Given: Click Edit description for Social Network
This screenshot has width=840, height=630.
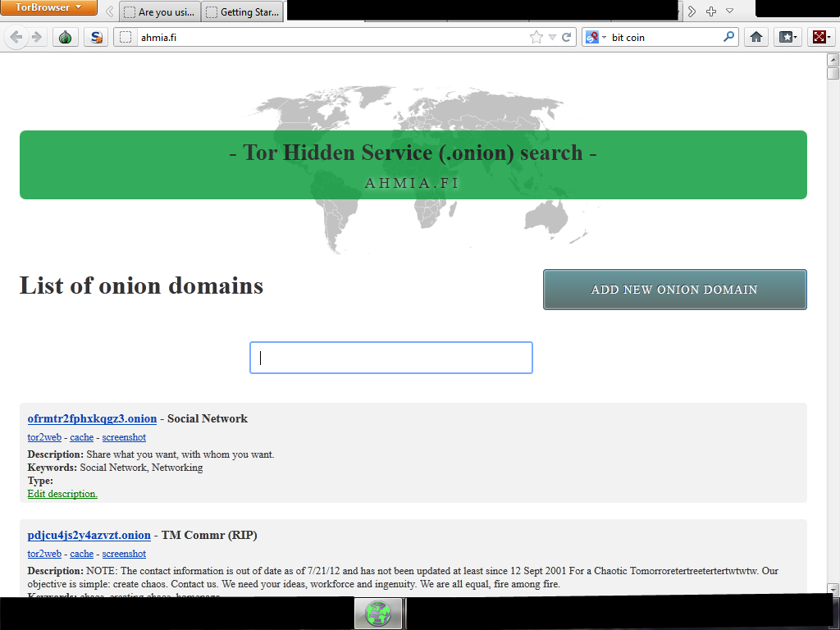Looking at the screenshot, I should point(62,493).
